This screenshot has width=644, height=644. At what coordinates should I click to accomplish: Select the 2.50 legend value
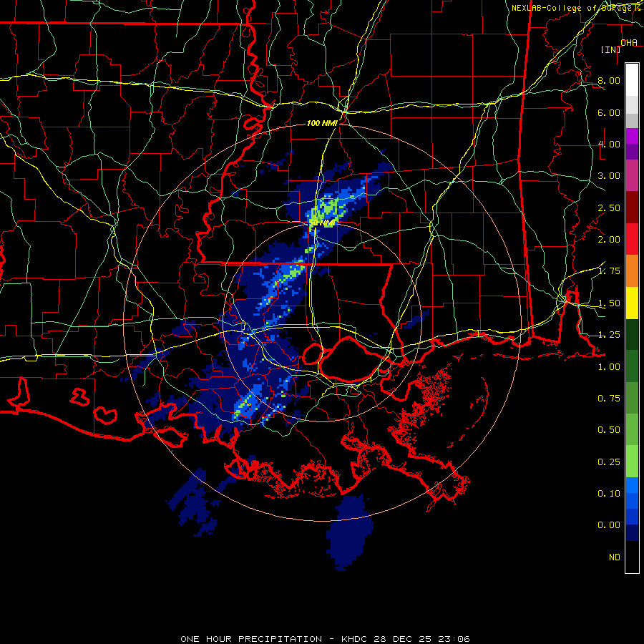[x=609, y=208]
